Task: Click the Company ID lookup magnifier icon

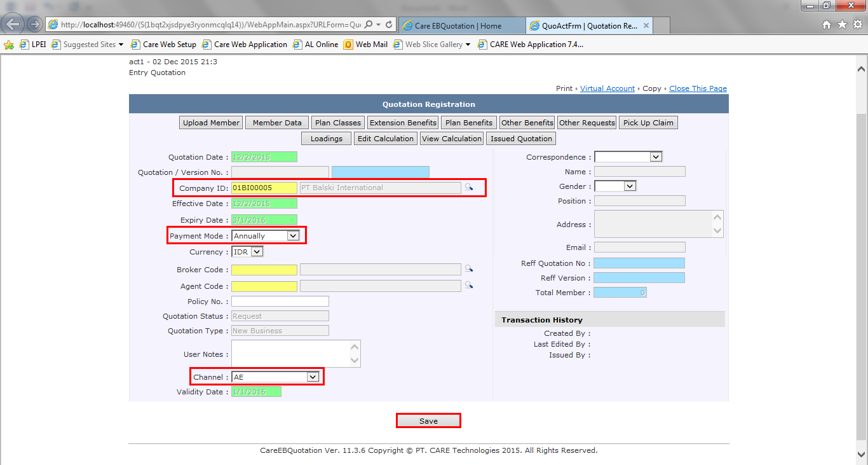Action: tap(469, 188)
